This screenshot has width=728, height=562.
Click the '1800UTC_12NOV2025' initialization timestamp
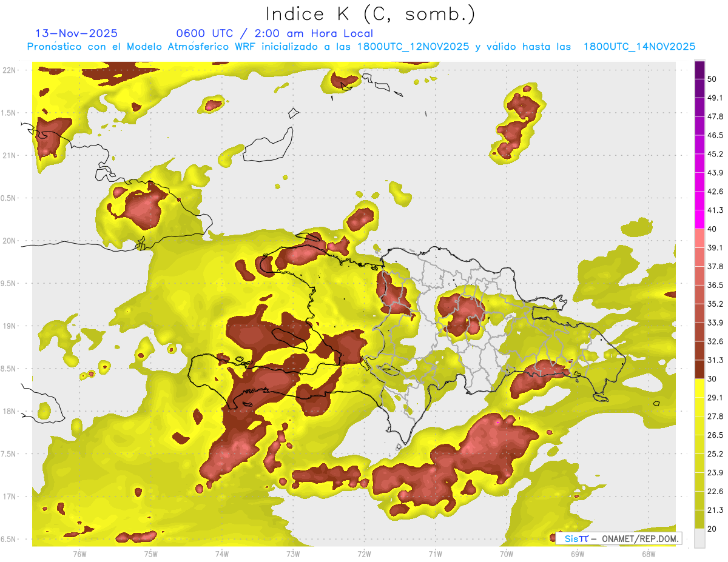click(413, 47)
